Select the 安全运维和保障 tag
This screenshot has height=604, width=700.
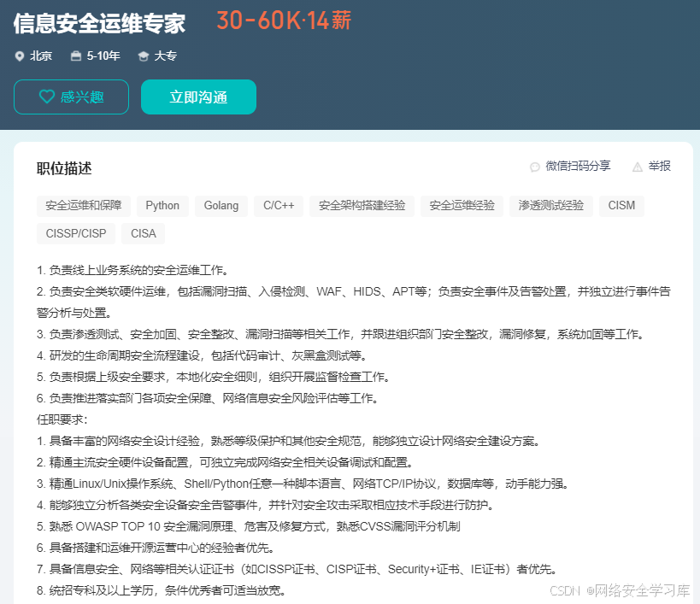(x=84, y=206)
